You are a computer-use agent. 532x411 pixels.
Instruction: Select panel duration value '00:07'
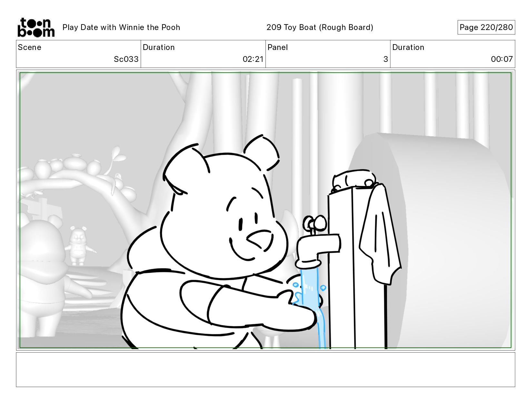[502, 59]
